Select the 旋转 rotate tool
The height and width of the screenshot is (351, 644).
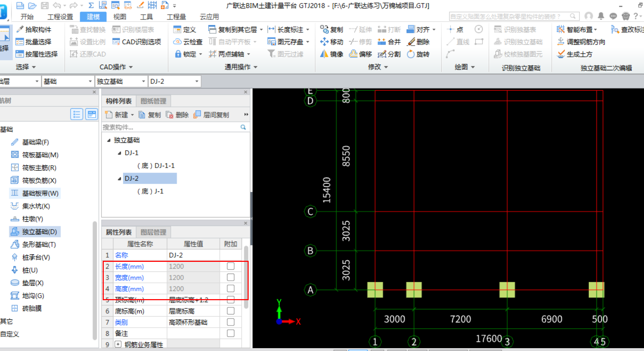418,54
